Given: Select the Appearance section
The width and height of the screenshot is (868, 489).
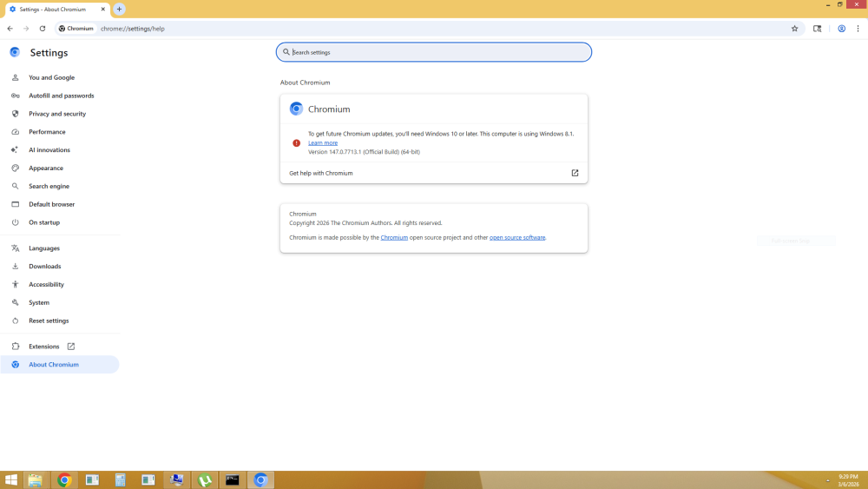Looking at the screenshot, I should click(46, 169).
